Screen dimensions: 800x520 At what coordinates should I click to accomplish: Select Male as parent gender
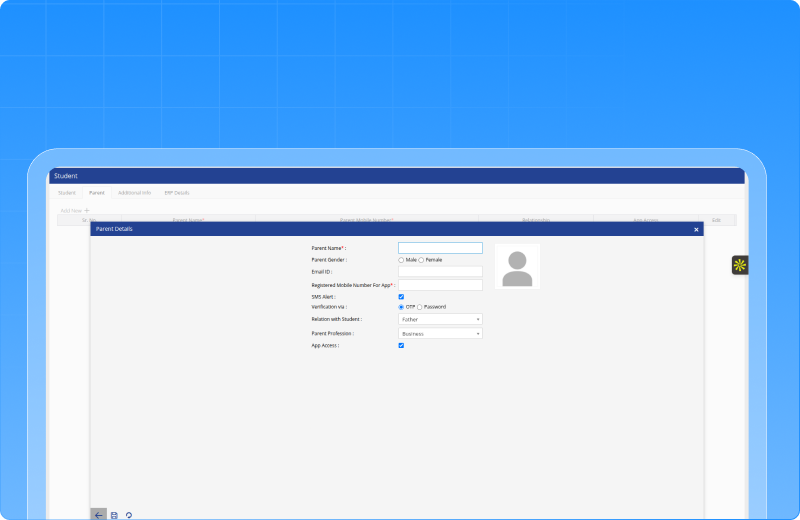point(401,260)
